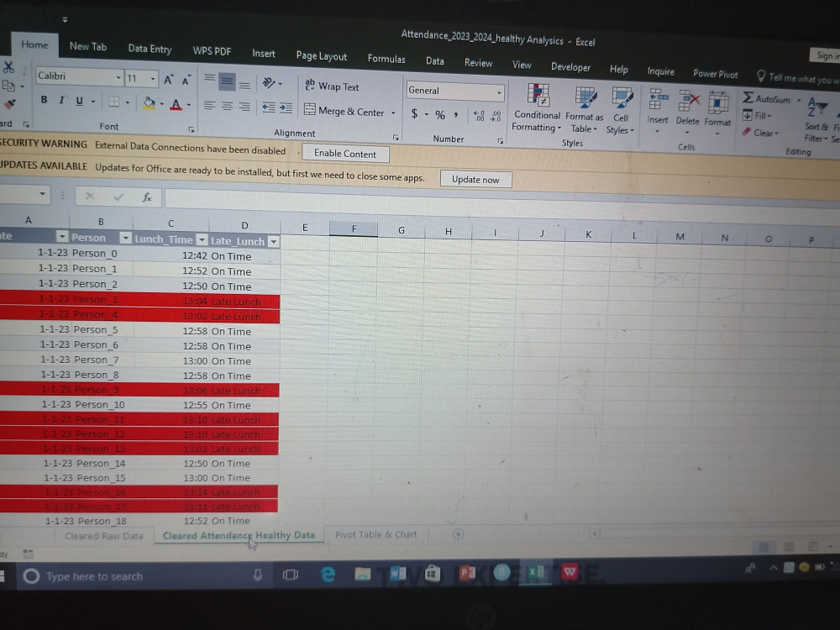
Task: Select Top Align icon
Action: pyautogui.click(x=209, y=79)
